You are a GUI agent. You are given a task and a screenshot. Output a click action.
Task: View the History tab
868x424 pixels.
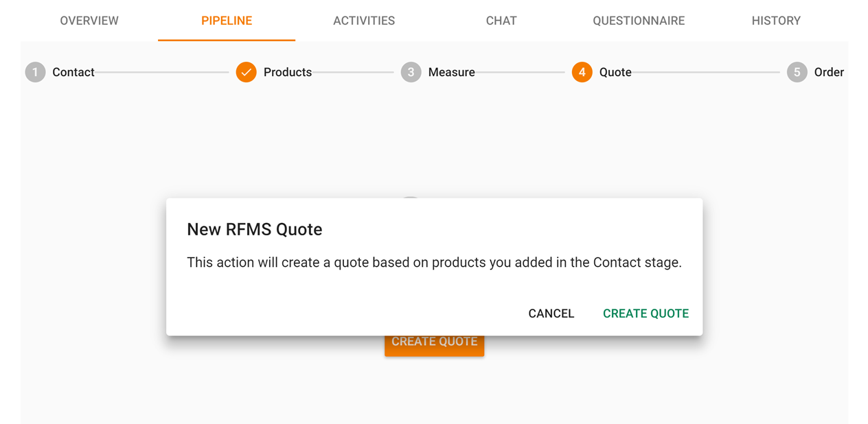[x=776, y=21]
